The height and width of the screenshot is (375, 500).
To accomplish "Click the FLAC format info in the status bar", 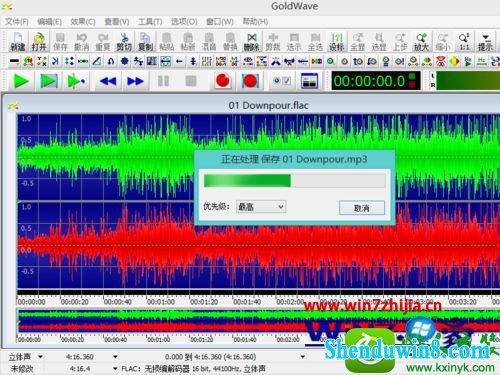I will (x=193, y=369).
